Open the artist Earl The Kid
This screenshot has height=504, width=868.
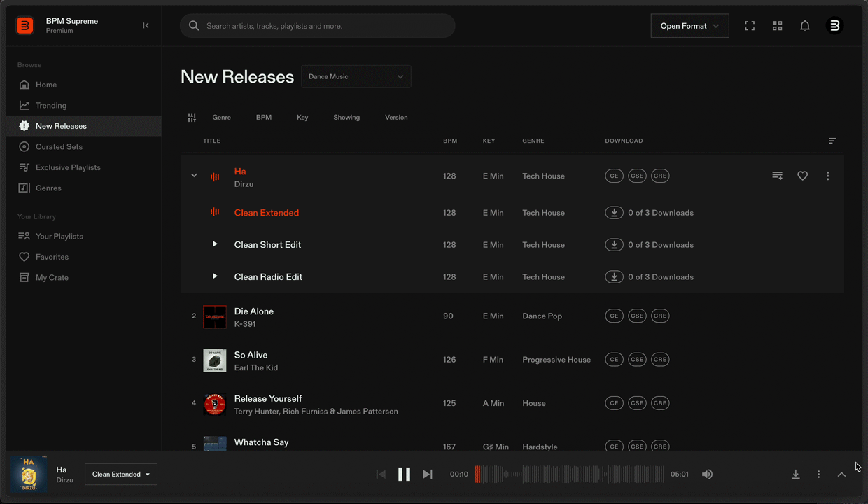[x=256, y=368]
